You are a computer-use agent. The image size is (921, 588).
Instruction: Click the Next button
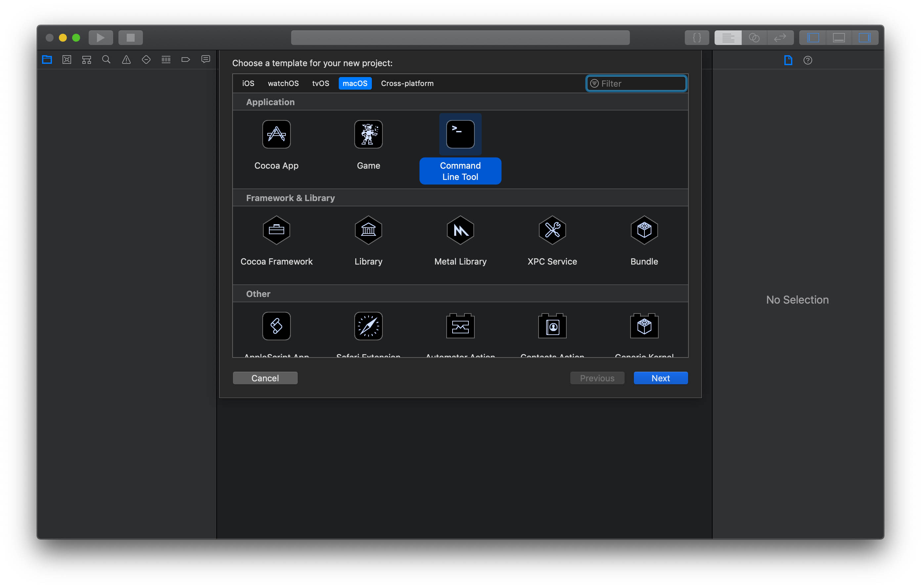click(x=660, y=378)
